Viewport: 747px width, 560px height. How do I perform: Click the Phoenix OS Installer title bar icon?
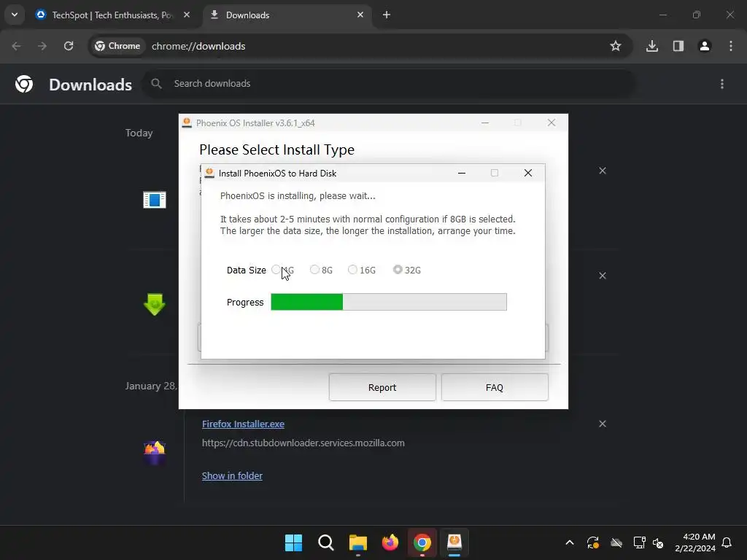tap(187, 122)
